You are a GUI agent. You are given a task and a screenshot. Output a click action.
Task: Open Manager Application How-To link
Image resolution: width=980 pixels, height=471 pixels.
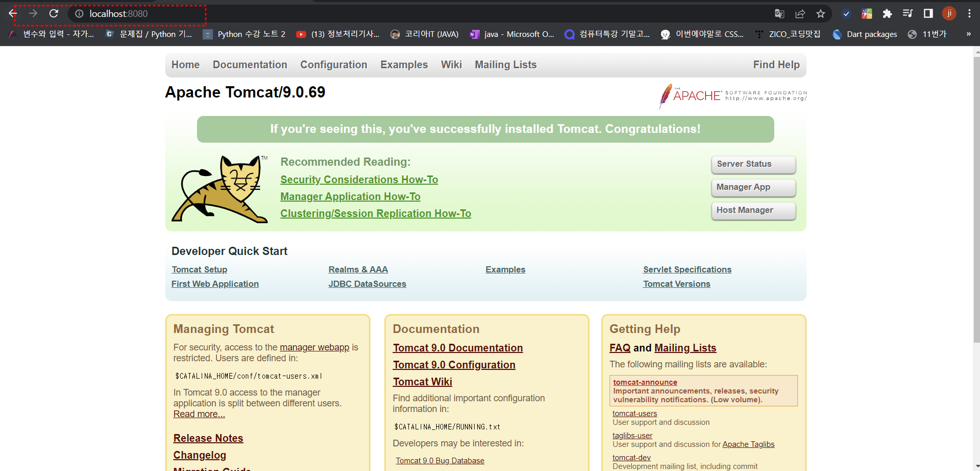point(350,197)
